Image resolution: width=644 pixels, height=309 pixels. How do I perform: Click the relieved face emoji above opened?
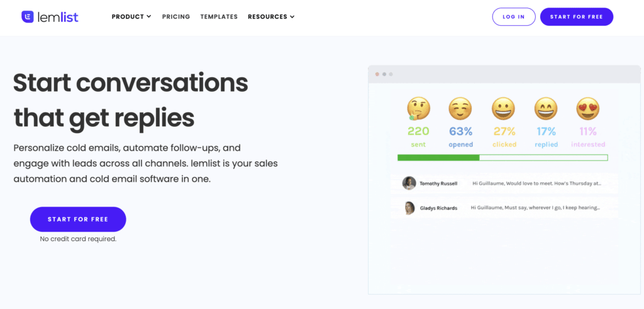(460, 109)
